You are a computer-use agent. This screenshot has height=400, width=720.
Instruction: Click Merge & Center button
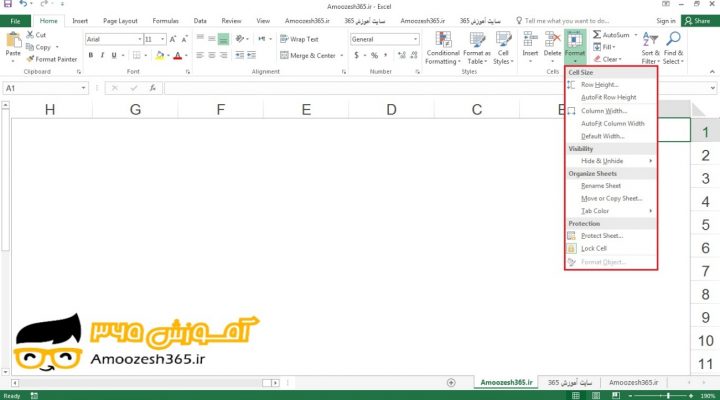coord(308,55)
